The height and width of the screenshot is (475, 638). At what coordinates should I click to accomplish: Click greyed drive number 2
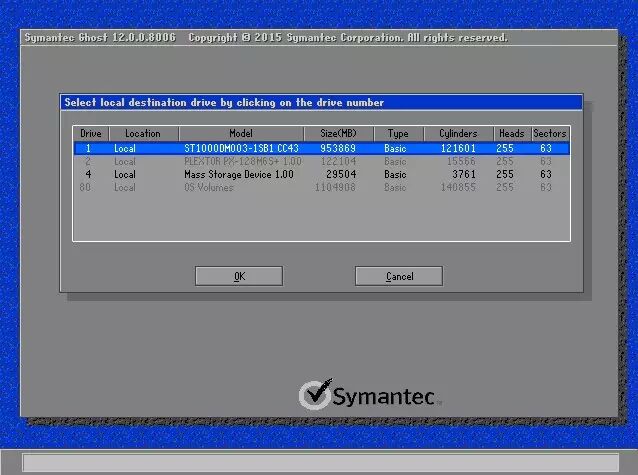[88, 161]
